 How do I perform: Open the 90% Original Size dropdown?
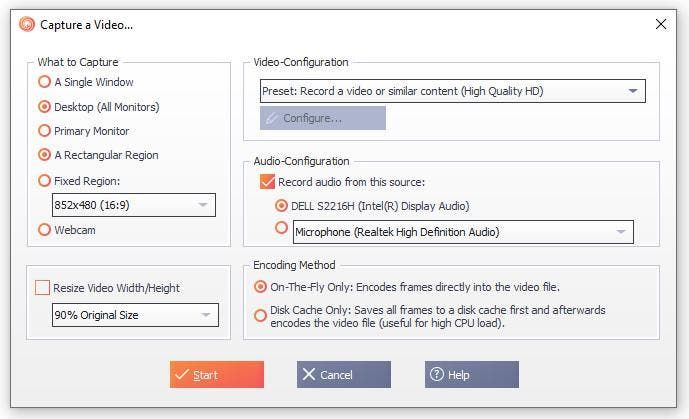click(135, 315)
